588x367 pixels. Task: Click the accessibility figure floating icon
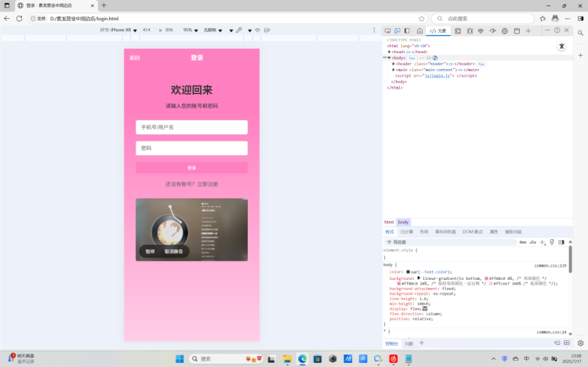561,46
